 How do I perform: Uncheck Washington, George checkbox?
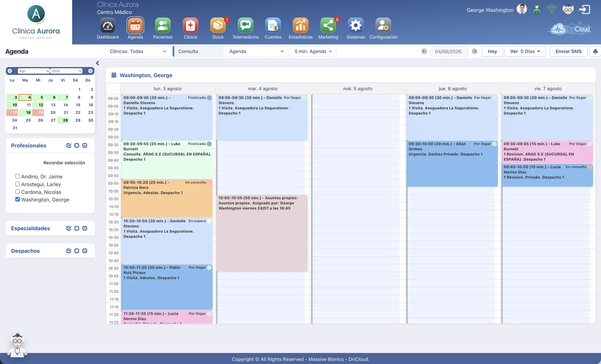[x=17, y=199]
